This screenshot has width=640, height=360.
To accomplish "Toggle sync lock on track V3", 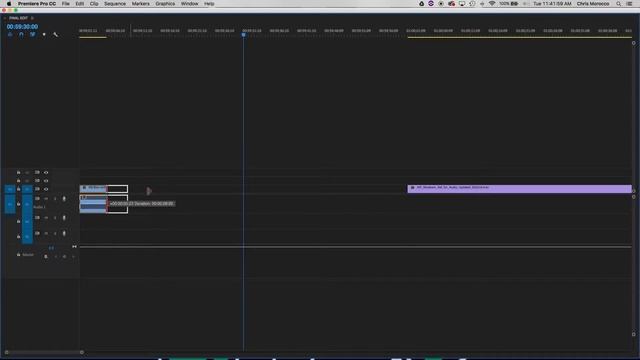I will click(x=37, y=173).
